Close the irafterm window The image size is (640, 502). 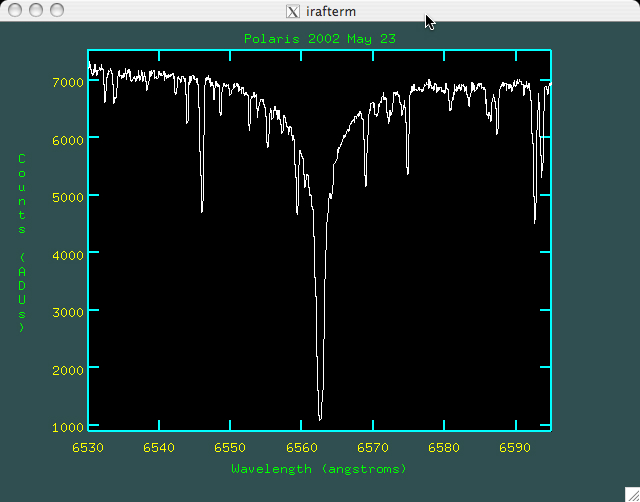pos(15,10)
